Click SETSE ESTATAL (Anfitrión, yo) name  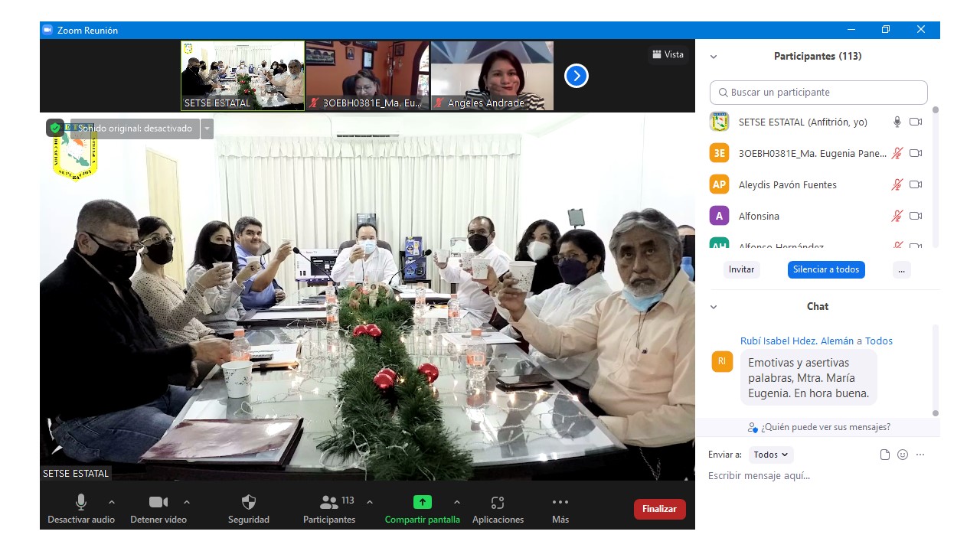(x=802, y=122)
